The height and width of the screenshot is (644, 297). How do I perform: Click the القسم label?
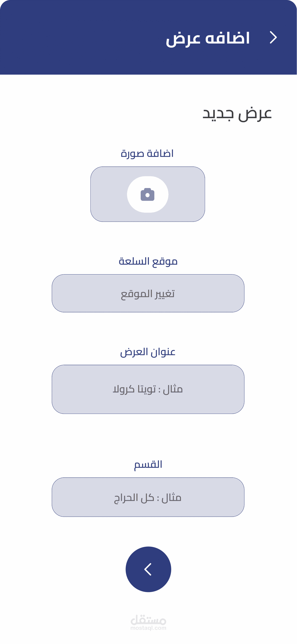click(x=148, y=464)
